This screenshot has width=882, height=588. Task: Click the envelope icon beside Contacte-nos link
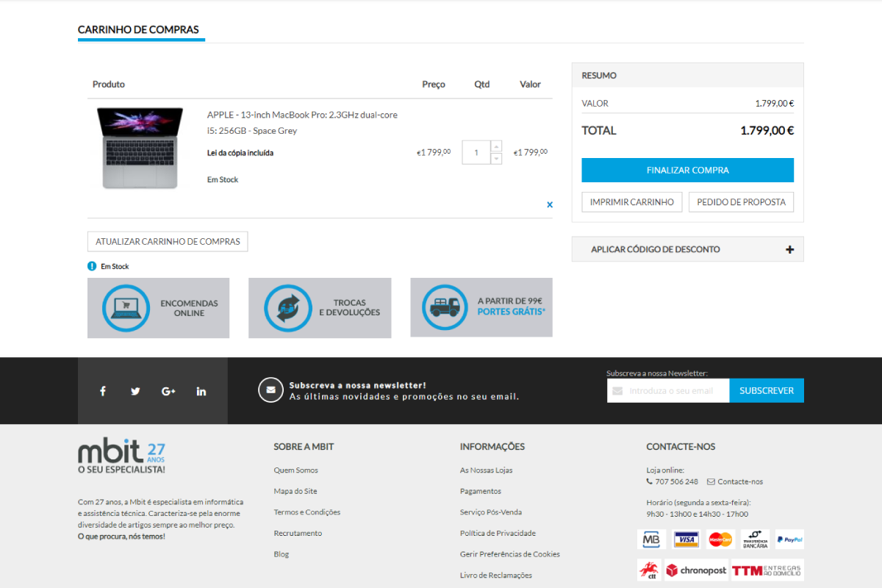click(x=711, y=481)
